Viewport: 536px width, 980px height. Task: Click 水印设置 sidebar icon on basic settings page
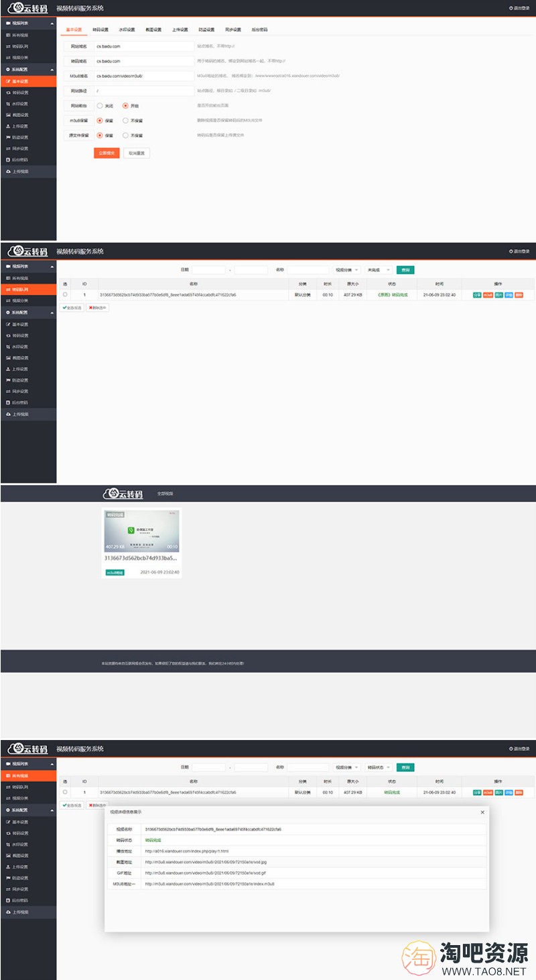pos(8,104)
